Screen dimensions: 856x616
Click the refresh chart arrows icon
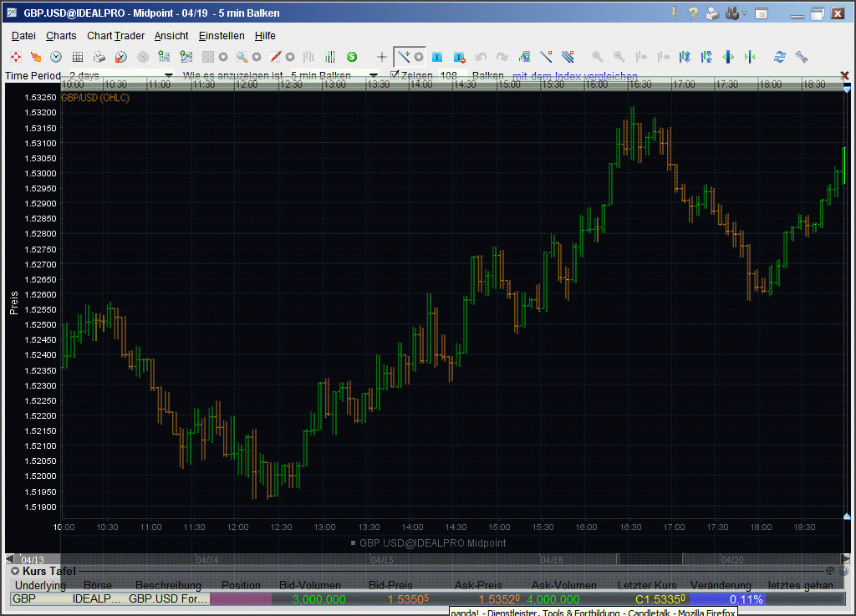(780, 57)
